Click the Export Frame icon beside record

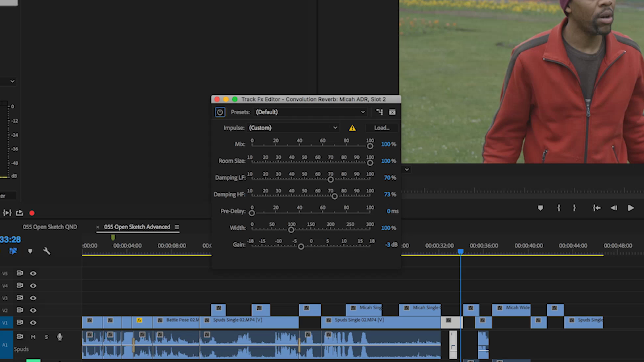[x=19, y=213]
